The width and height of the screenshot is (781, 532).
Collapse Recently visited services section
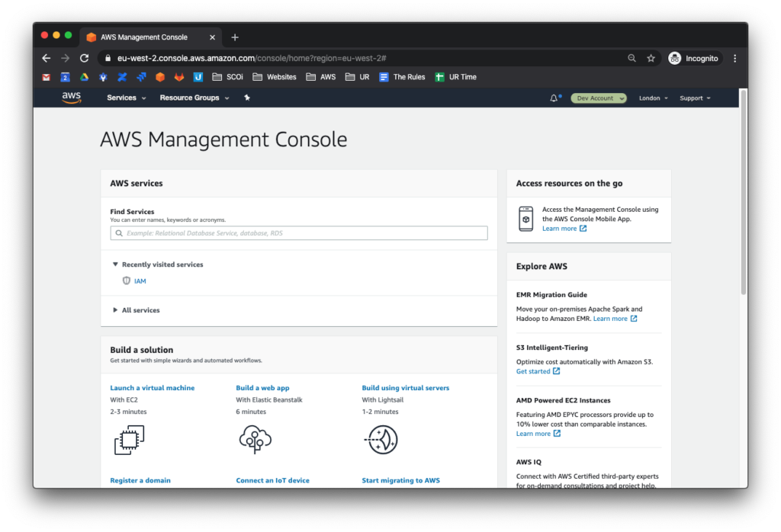pos(157,264)
